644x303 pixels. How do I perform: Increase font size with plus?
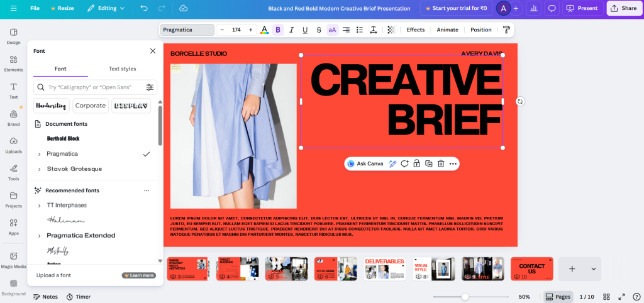250,30
